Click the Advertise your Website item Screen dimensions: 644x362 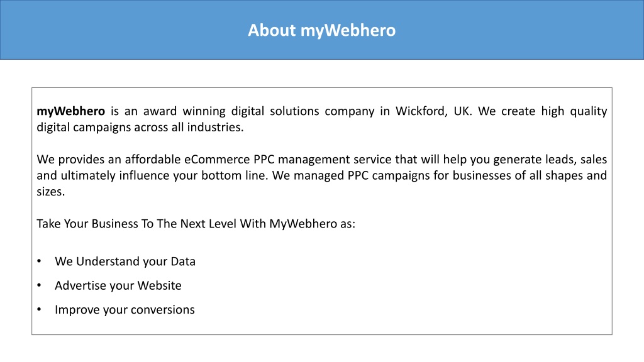(118, 286)
